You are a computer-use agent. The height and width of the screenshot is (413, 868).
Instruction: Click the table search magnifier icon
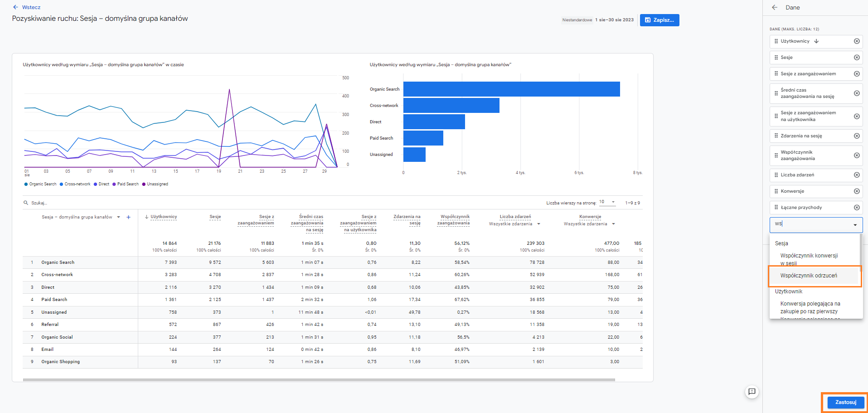point(26,203)
